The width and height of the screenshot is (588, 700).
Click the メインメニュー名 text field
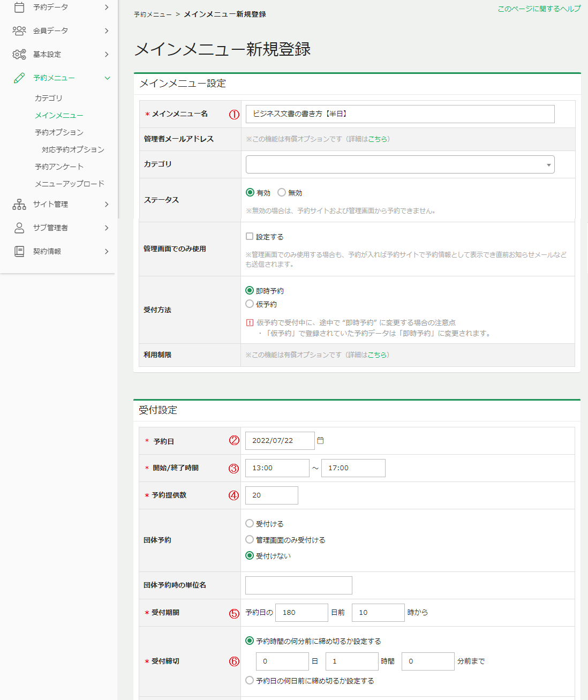click(x=400, y=114)
